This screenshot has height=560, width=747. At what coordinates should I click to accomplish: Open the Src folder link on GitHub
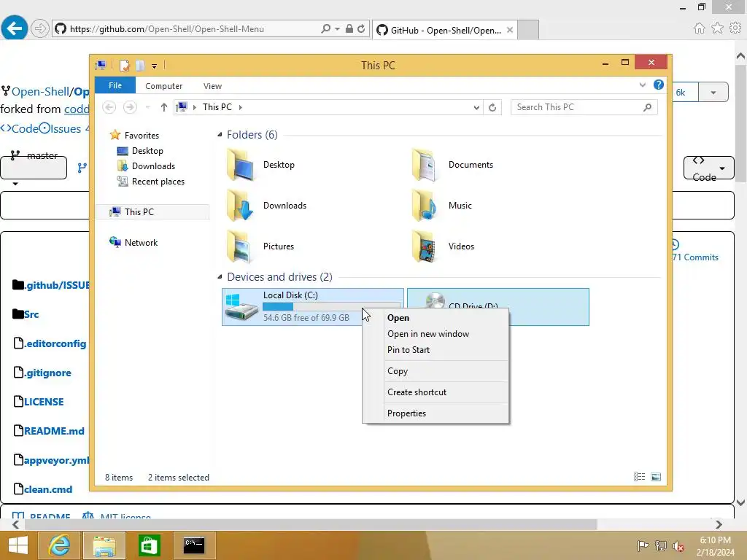click(31, 314)
